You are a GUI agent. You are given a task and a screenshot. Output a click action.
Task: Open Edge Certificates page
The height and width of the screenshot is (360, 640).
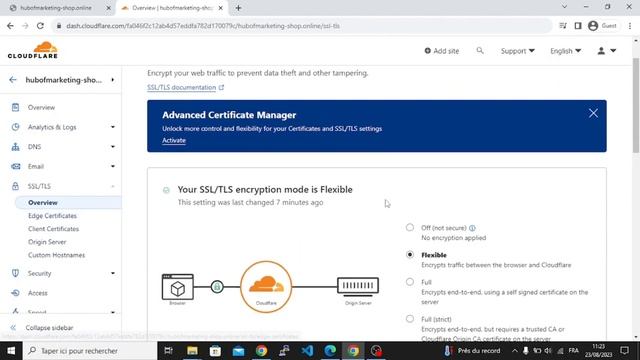52,216
